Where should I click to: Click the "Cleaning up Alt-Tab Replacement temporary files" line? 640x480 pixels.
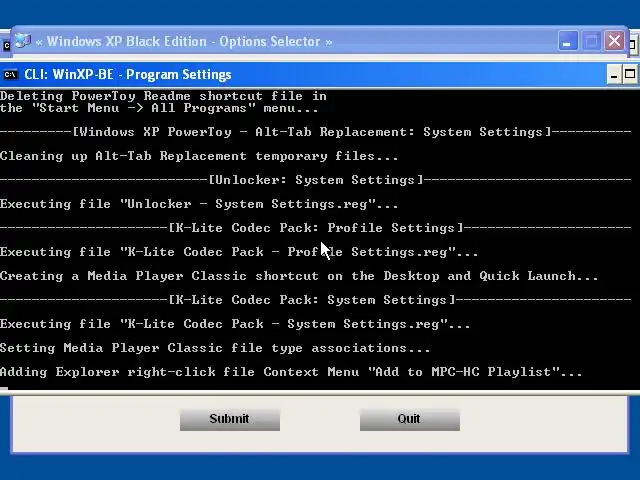click(x=199, y=156)
